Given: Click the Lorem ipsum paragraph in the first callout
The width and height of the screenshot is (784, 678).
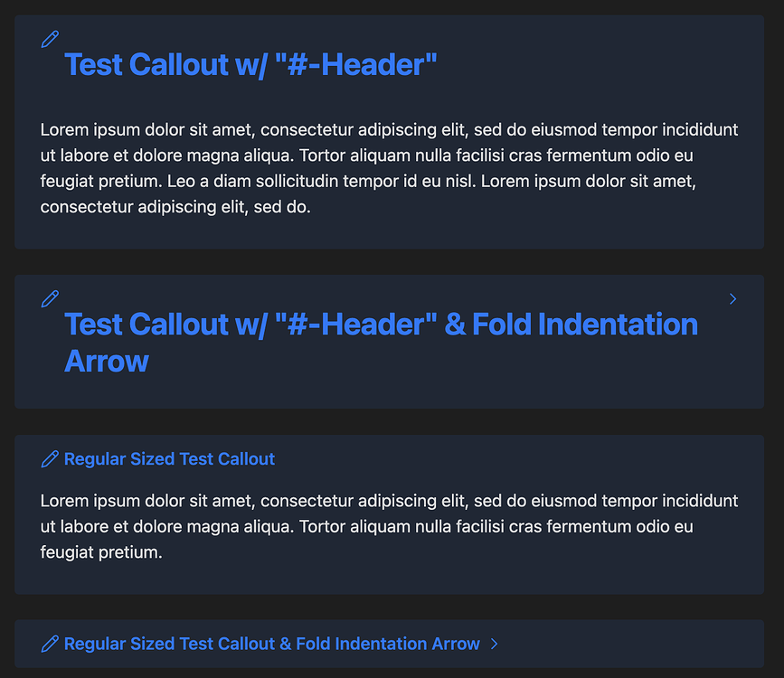Looking at the screenshot, I should tap(389, 168).
